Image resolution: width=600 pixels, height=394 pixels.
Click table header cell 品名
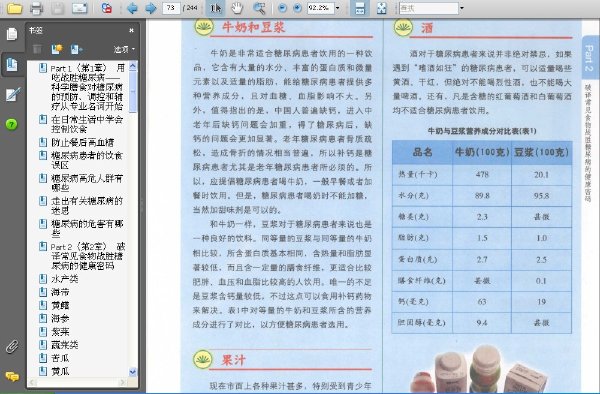coord(422,153)
